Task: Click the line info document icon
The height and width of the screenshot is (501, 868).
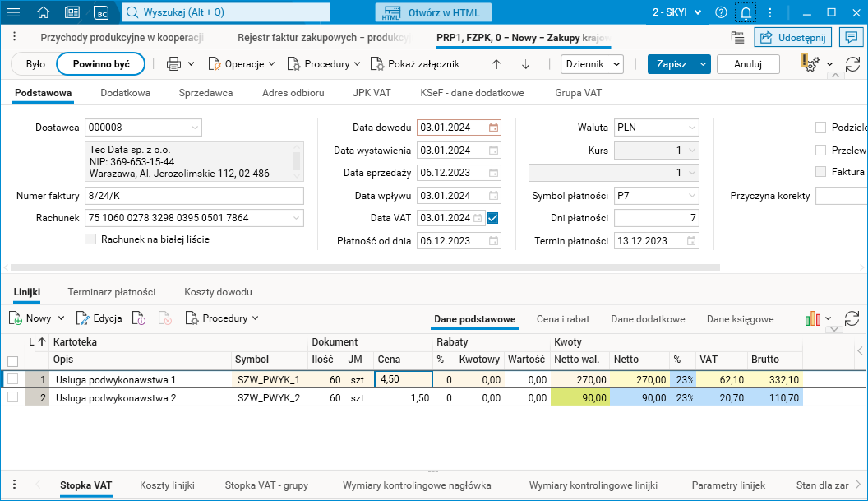Action: tap(138, 318)
